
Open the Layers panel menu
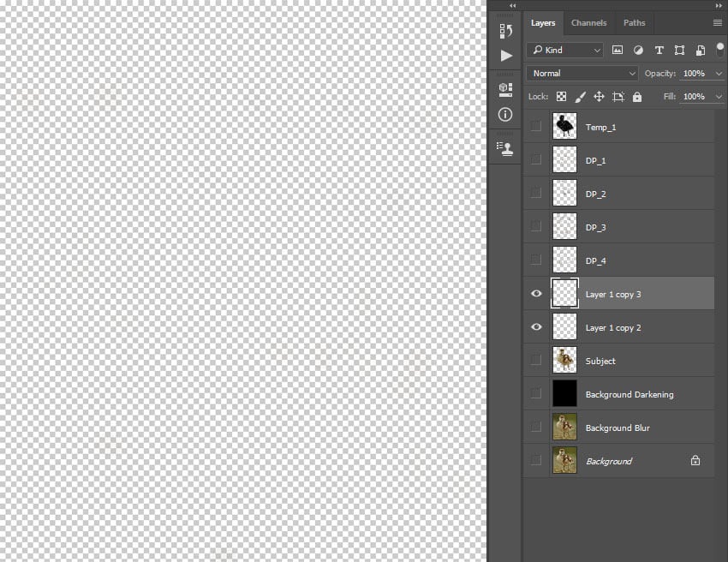[718, 22]
